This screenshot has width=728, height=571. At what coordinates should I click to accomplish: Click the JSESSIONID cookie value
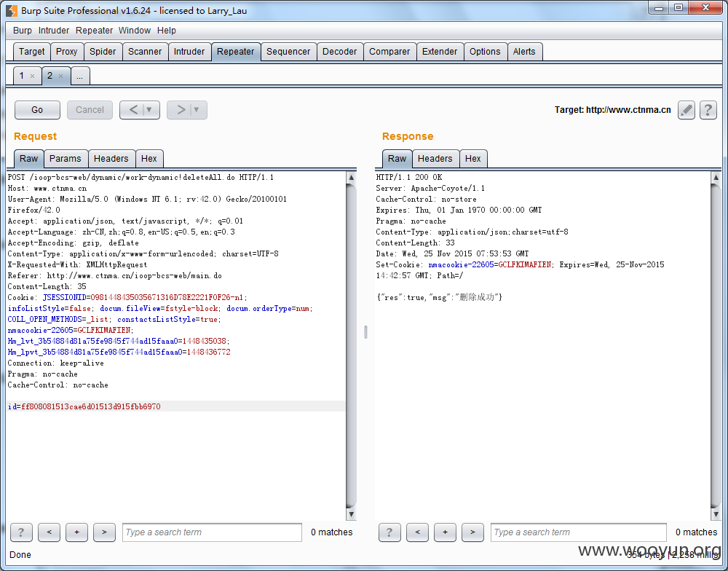click(x=167, y=297)
